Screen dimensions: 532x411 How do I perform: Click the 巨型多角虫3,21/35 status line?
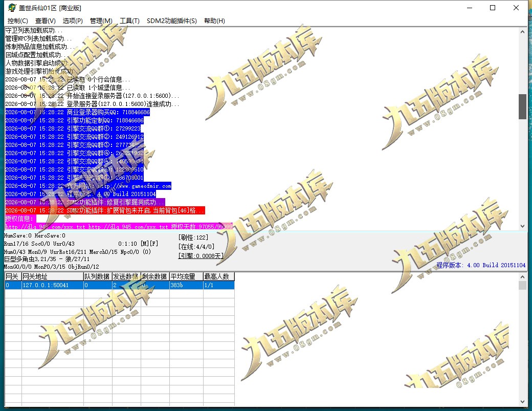point(47,259)
